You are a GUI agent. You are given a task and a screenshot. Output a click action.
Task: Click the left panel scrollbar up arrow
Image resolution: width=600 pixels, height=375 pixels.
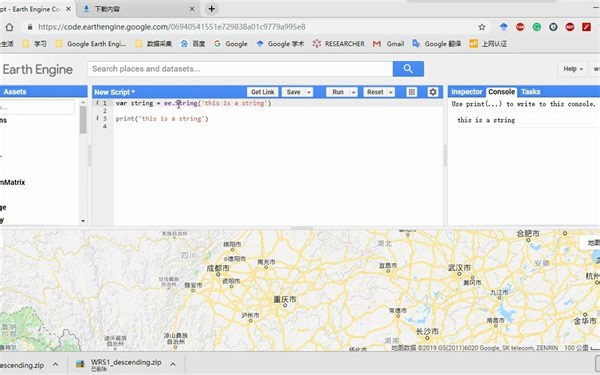point(83,103)
